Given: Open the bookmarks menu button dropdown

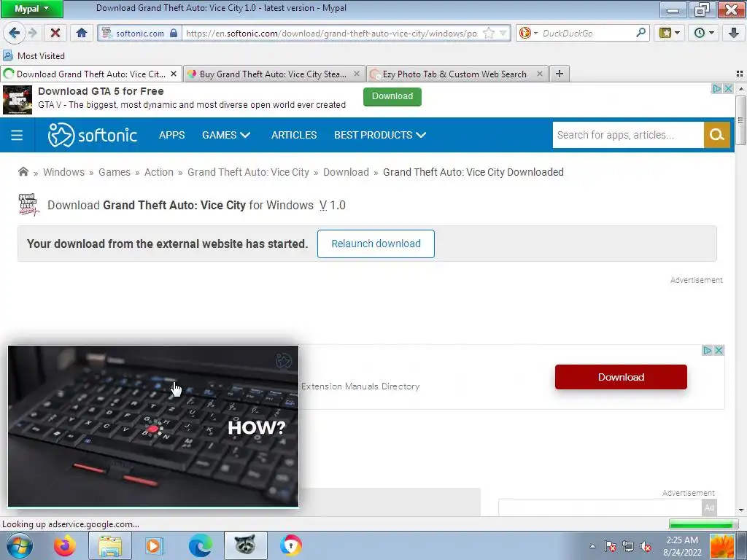Looking at the screenshot, I should pos(669,33).
